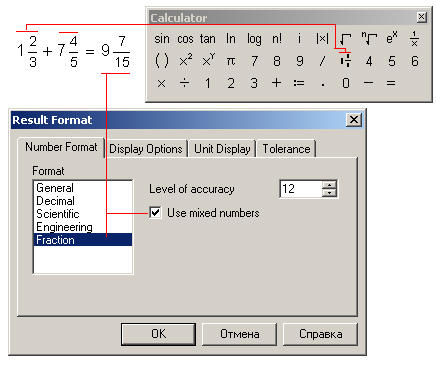Switch to the Display Options tab
The image size is (436, 365).
point(146,149)
